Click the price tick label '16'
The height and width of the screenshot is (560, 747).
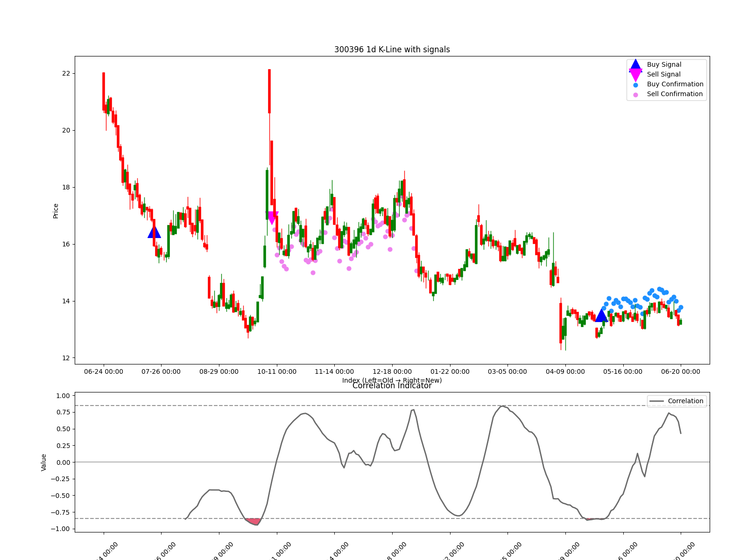pos(66,245)
